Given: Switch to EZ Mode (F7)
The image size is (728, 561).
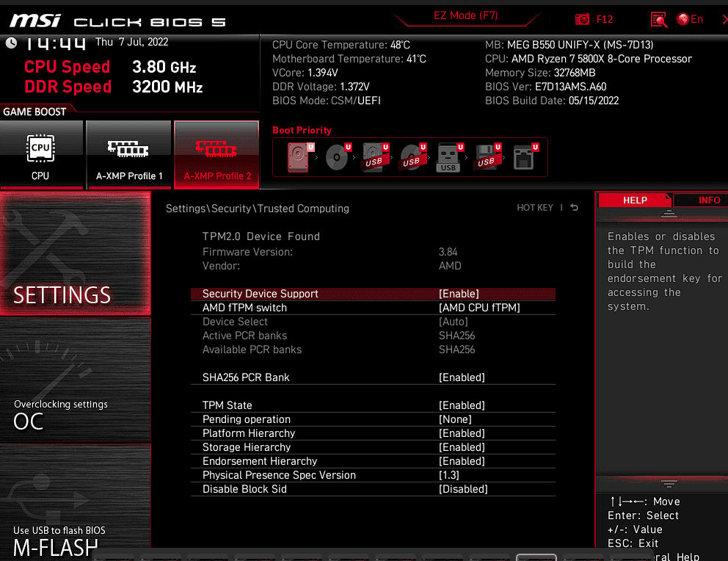Looking at the screenshot, I should (466, 16).
